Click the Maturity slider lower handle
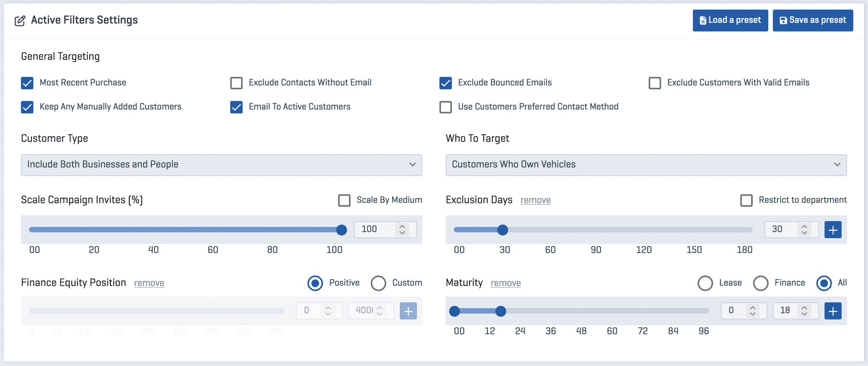The width and height of the screenshot is (868, 366). (454, 311)
